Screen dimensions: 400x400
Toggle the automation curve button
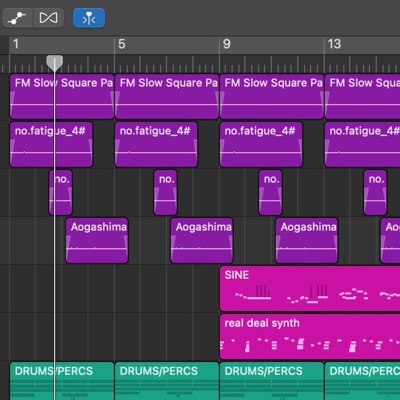17,18
